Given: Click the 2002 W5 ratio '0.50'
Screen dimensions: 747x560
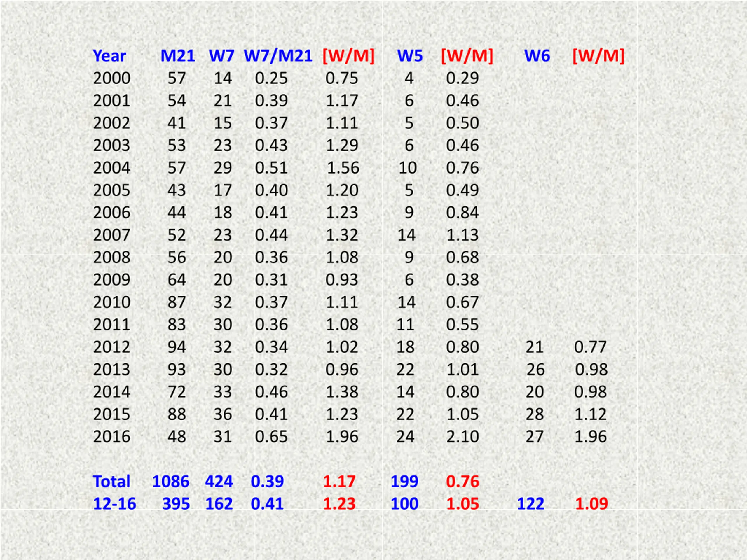Looking at the screenshot, I should coord(463,123).
